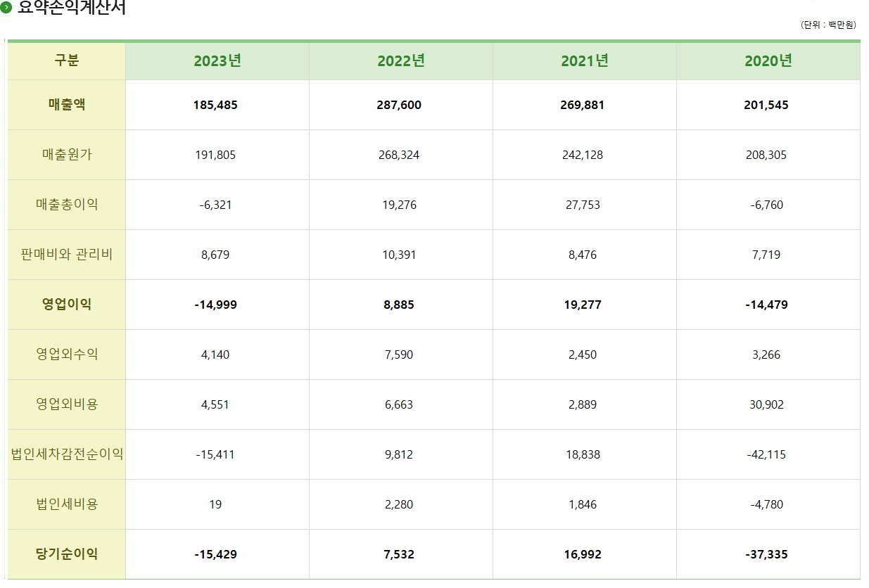The image size is (869, 588).
Task: Click the 단위 : 백만원 unit note
Action: coord(828,25)
